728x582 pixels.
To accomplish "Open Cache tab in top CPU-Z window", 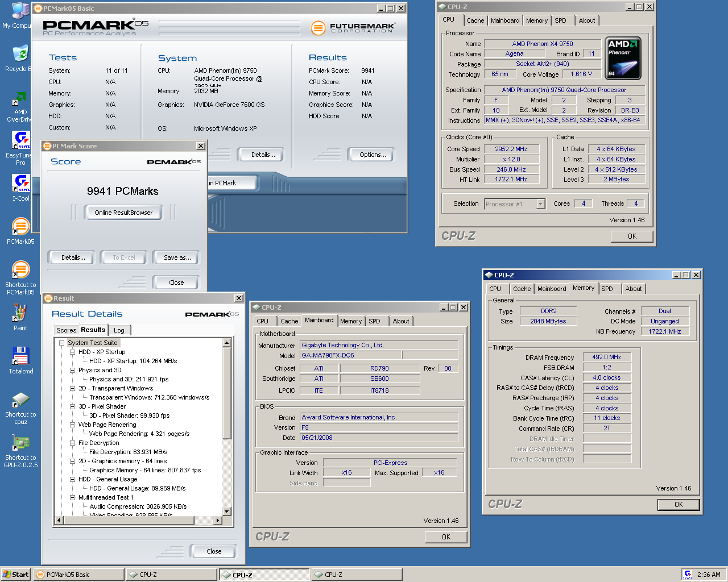I will tap(475, 20).
